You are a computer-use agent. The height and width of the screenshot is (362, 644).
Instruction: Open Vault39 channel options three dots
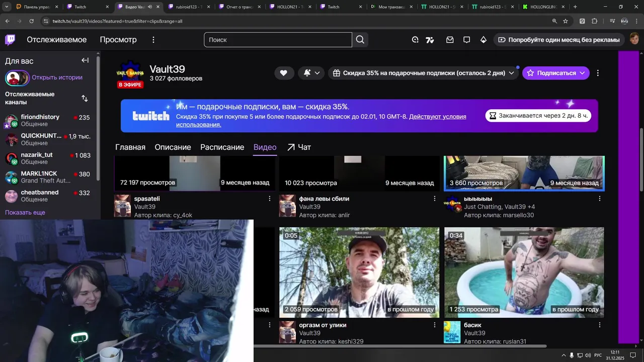[x=598, y=73]
